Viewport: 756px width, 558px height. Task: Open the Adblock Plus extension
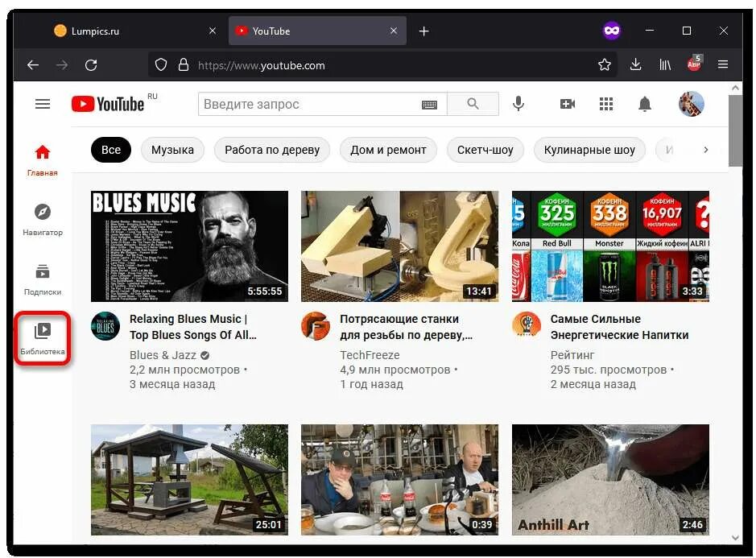[x=694, y=63]
